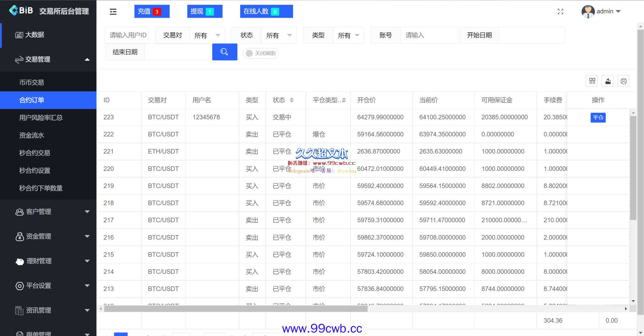644x336 pixels.
Task: Collapse the sidebar with the hamburger icon
Action: point(113,12)
